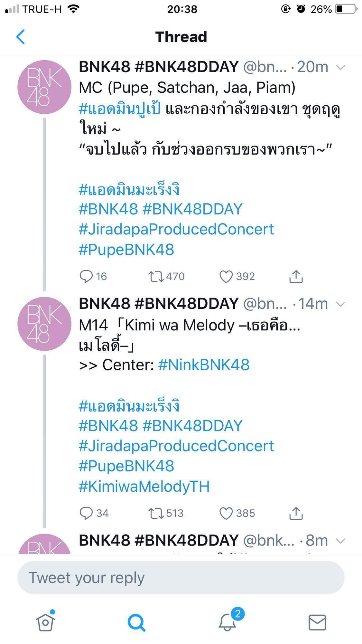Image resolution: width=362 pixels, height=644 pixels.
Task: Reply to the Kimi wa Melody tweet
Action: tap(86, 513)
